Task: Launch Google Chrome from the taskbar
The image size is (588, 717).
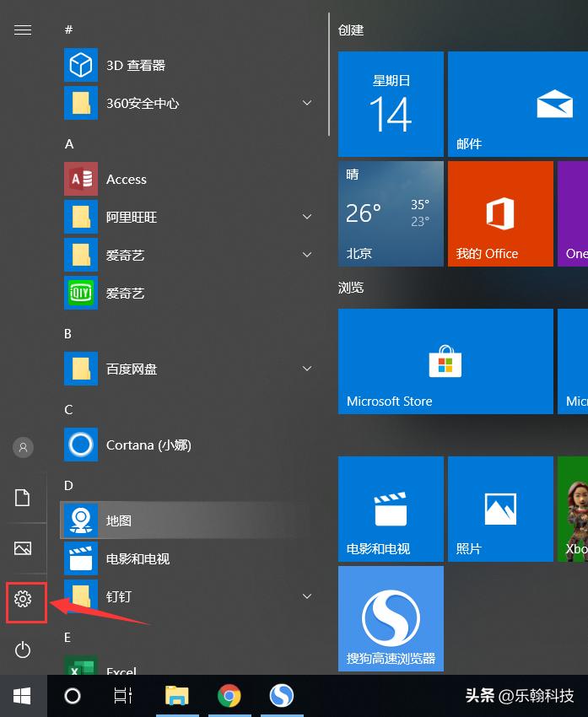Action: click(229, 696)
